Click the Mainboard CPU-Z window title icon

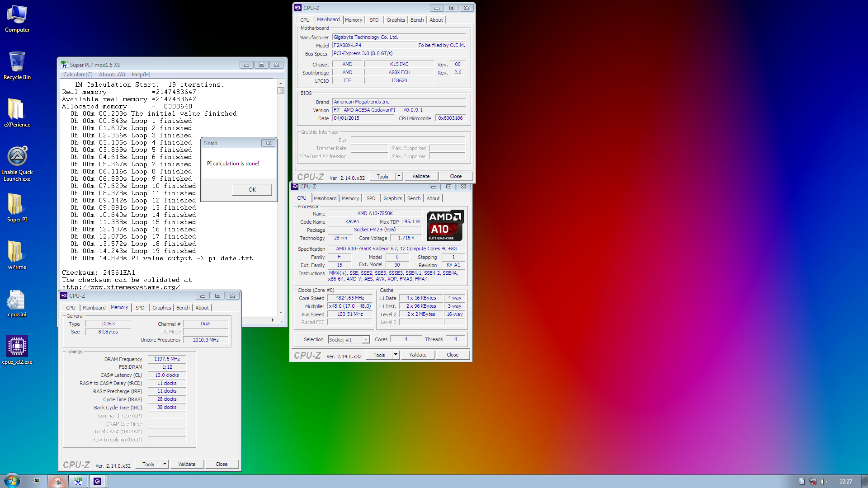coord(298,8)
